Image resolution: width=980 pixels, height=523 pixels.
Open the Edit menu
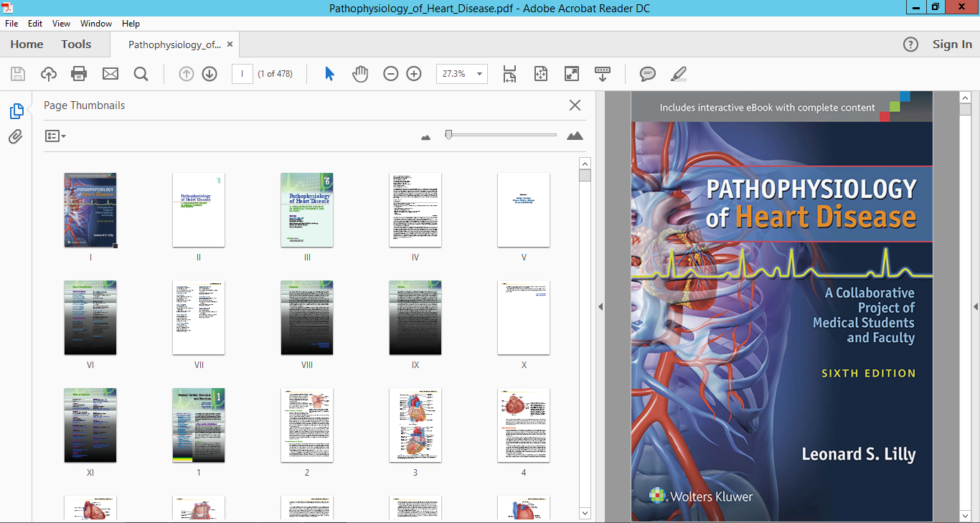35,24
